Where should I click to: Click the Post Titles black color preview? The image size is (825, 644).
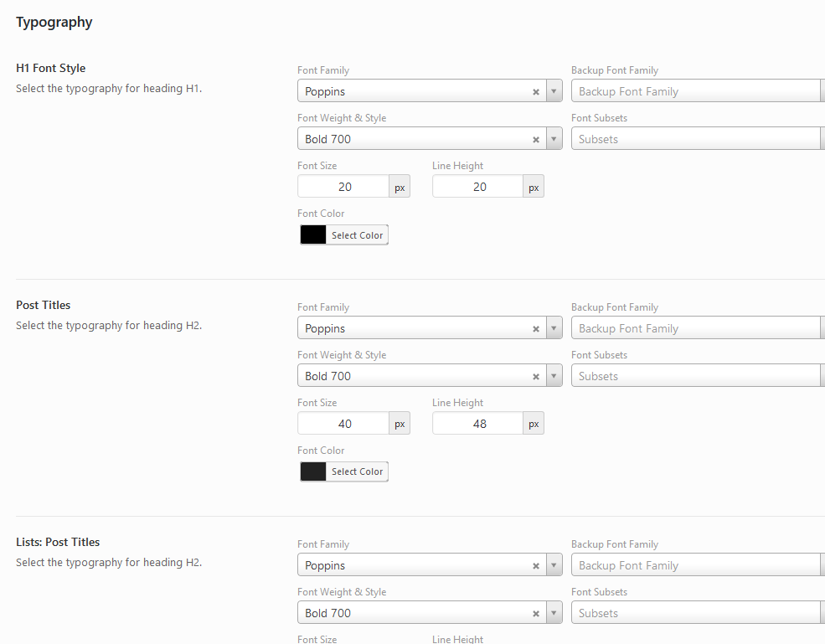312,471
